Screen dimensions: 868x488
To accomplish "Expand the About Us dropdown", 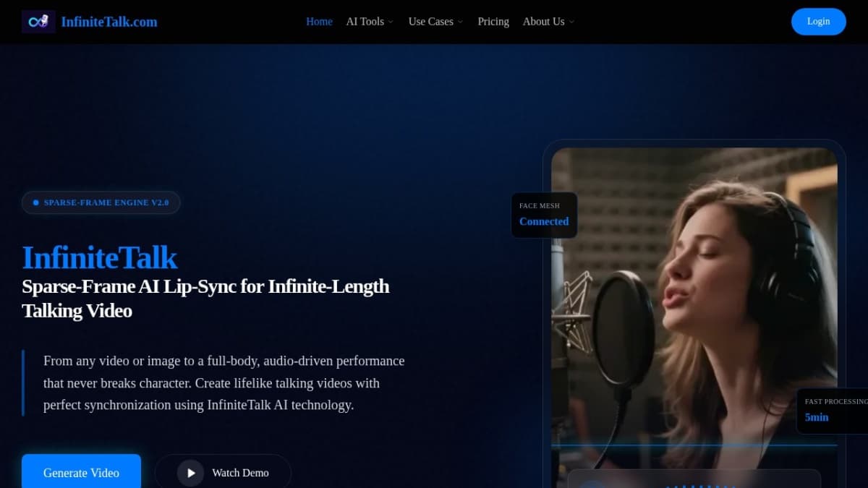I will pos(548,22).
